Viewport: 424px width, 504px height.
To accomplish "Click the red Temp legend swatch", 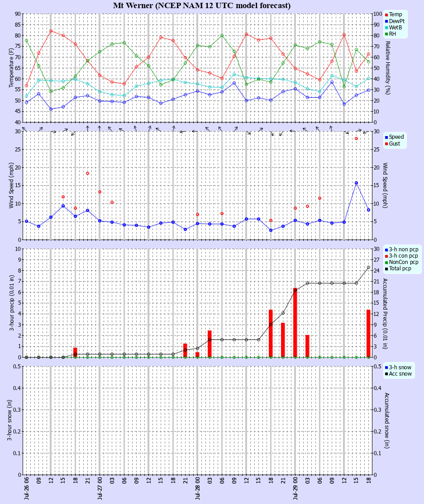I will [x=386, y=15].
